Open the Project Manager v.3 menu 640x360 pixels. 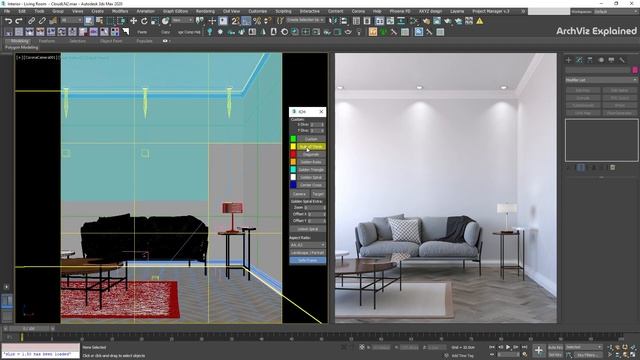[x=491, y=11]
